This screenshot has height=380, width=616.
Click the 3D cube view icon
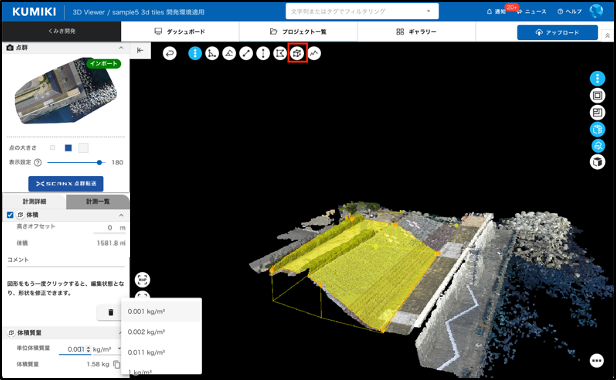coord(598,162)
